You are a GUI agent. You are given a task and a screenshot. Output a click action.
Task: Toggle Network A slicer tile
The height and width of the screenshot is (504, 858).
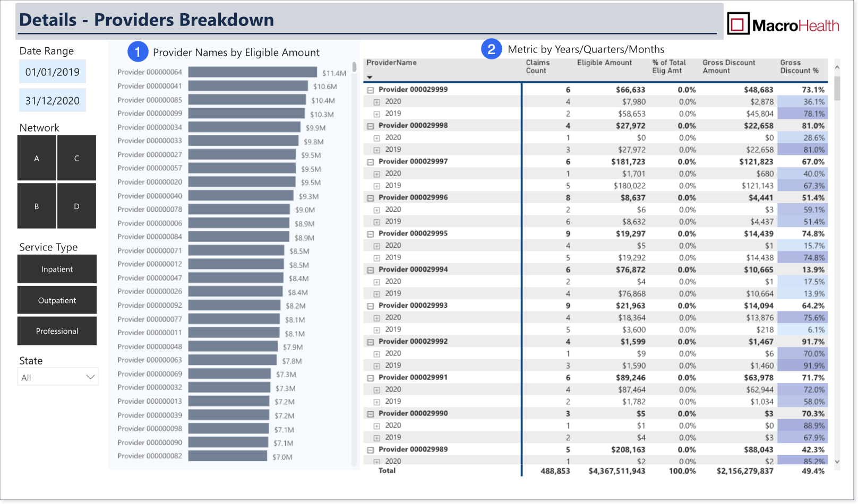pos(37,158)
